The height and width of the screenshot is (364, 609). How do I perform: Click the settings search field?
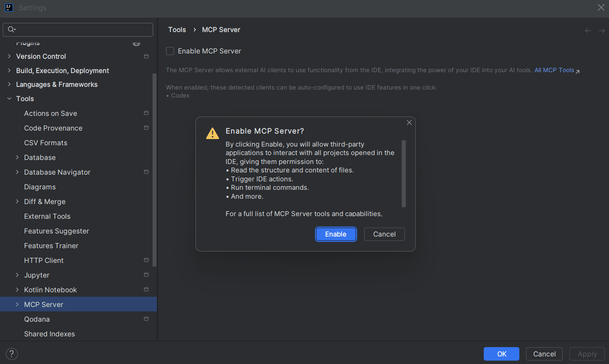pos(78,30)
